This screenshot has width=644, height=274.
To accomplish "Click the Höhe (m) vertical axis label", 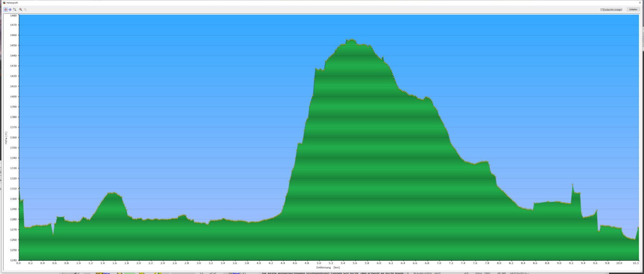I will click(x=6, y=138).
